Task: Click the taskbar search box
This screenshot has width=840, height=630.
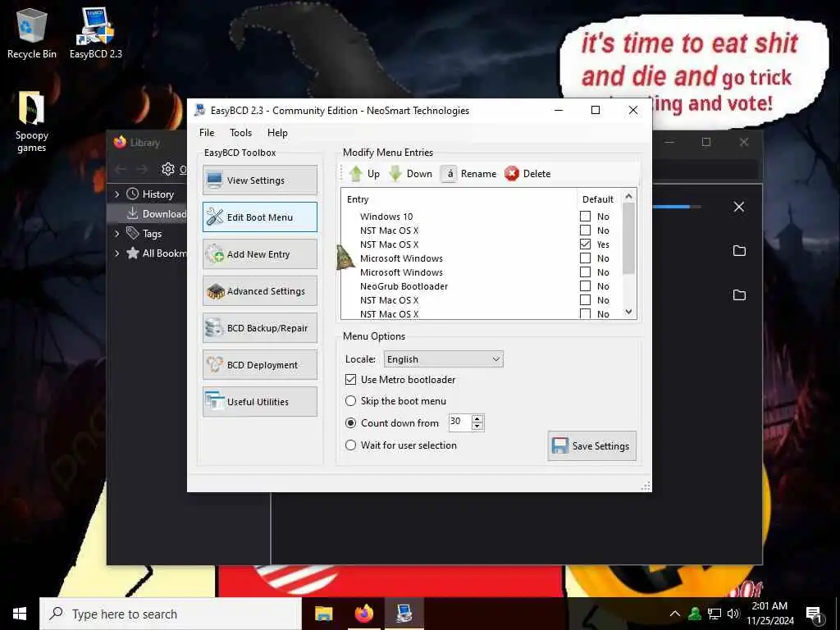Action: point(171,614)
